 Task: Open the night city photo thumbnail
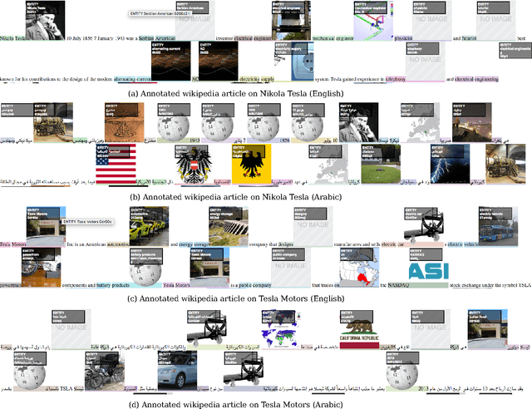pos(471,122)
